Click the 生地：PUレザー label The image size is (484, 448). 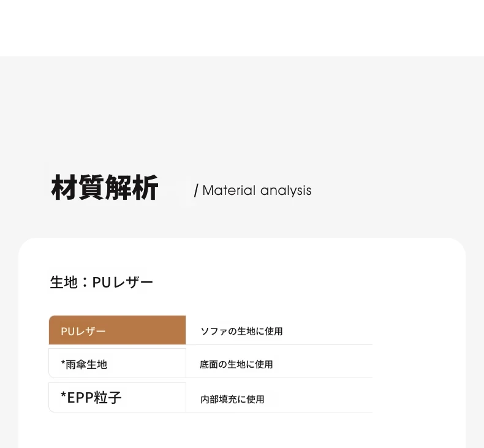tap(102, 282)
